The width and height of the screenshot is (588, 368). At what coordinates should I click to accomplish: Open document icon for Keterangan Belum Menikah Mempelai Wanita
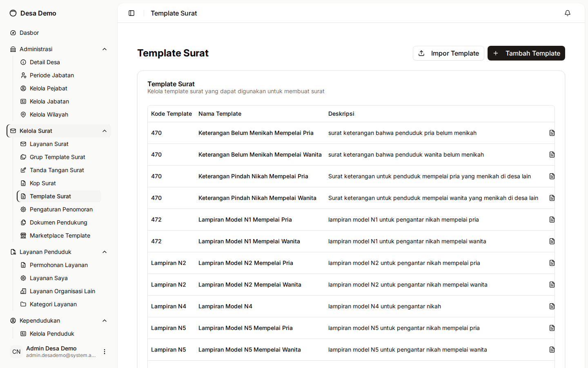pos(552,155)
